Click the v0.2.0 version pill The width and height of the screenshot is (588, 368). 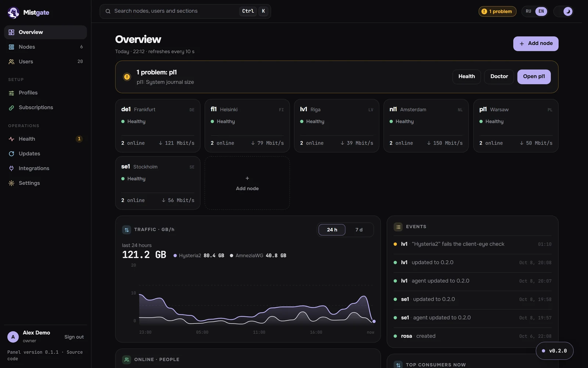tap(555, 351)
